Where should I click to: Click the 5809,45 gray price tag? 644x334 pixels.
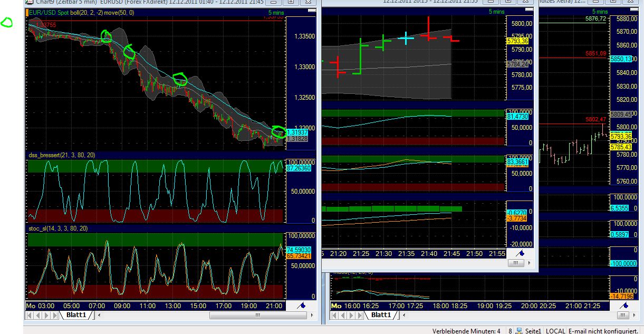coord(620,114)
